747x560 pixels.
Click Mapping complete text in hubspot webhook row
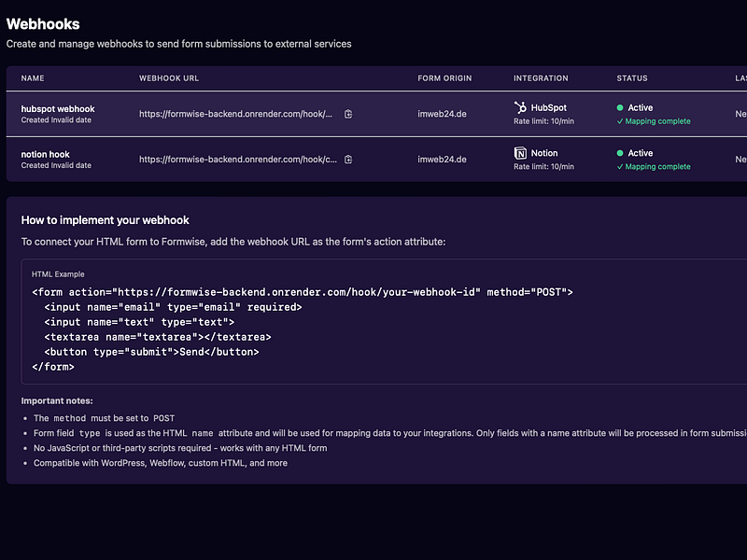pyautogui.click(x=657, y=121)
